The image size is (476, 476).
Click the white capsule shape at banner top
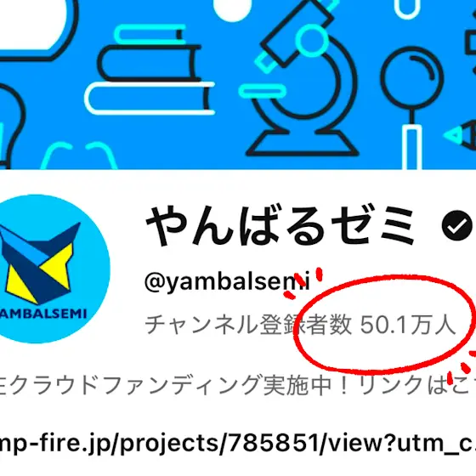232,10
